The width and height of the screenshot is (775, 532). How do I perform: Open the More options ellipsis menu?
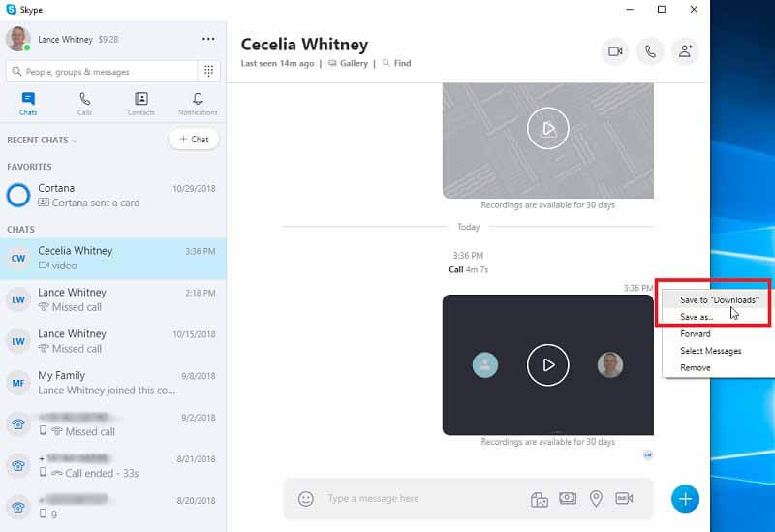coord(208,39)
